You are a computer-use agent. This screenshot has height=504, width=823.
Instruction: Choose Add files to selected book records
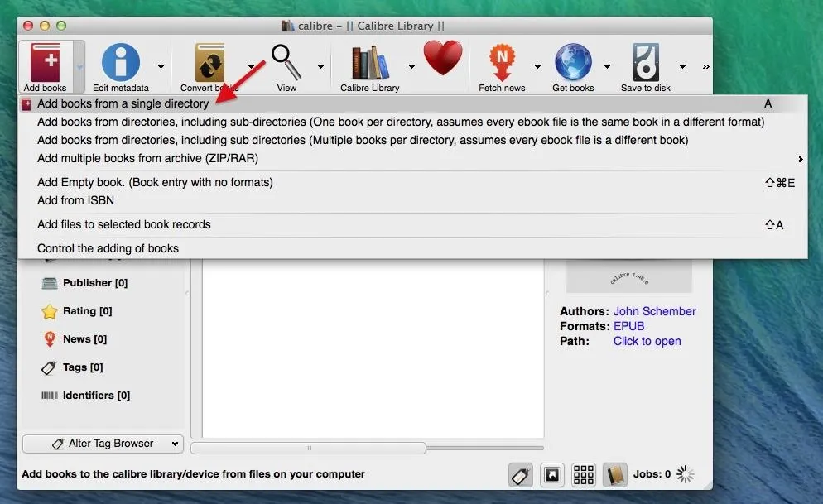tap(412, 224)
